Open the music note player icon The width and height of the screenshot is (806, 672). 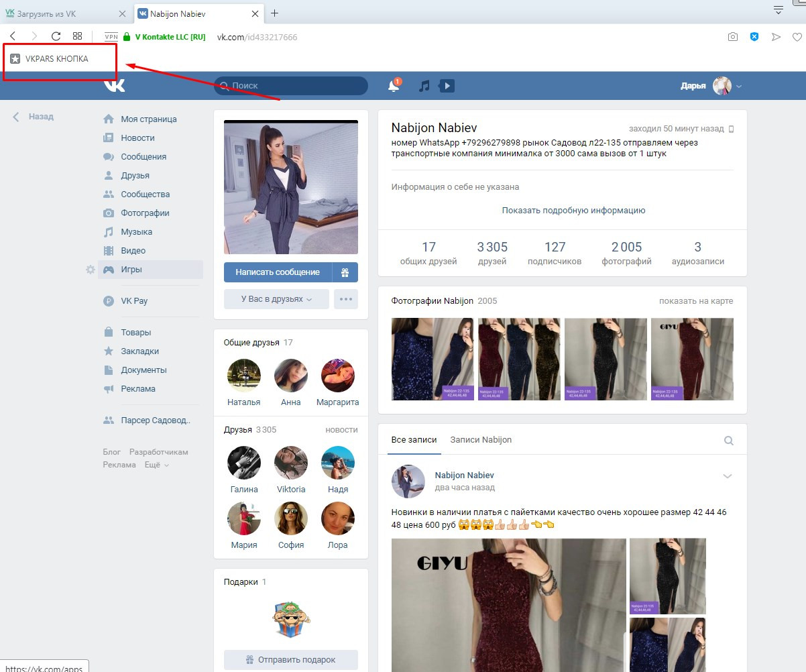[x=424, y=86]
